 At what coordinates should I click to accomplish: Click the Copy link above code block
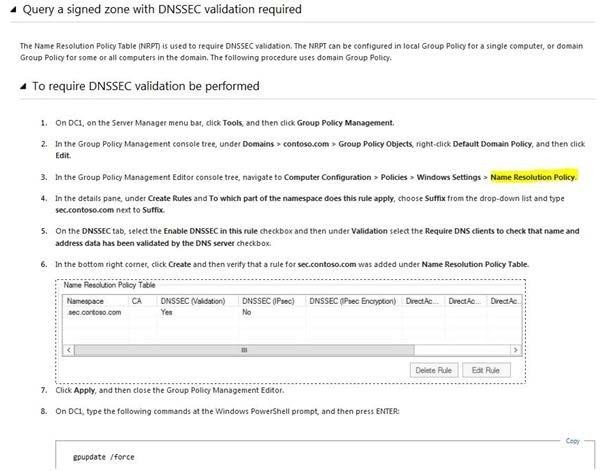coord(572,441)
